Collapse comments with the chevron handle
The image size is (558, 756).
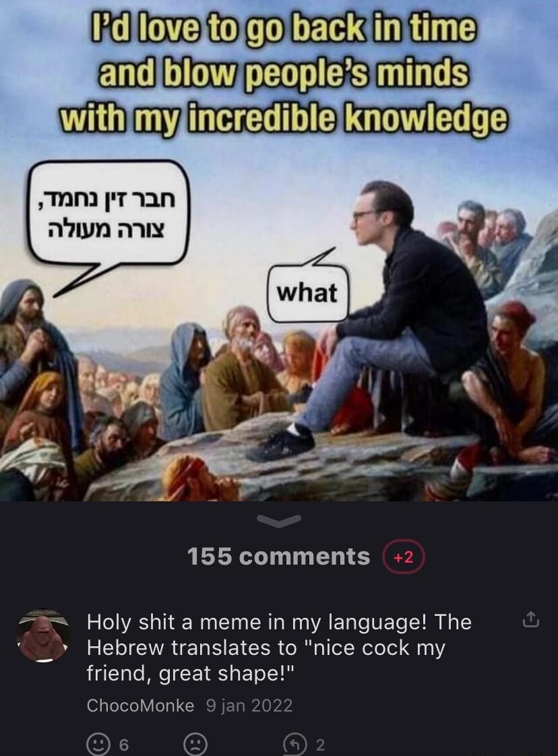click(x=279, y=520)
